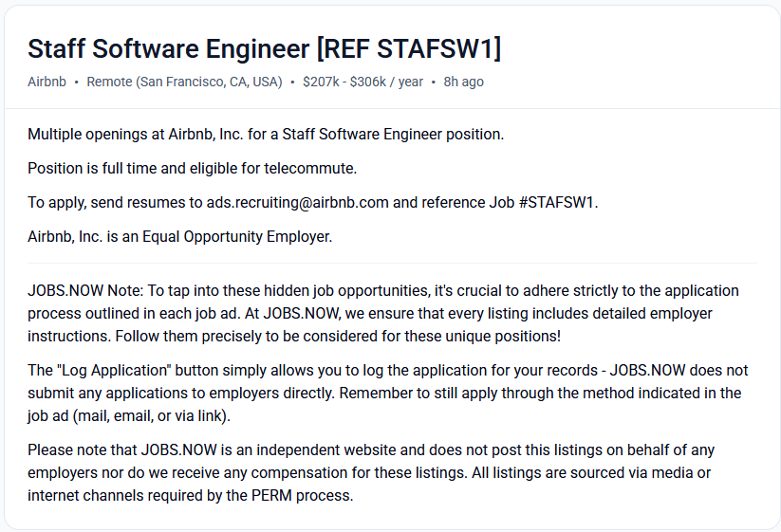Click the 'Follow them precisely' sentence
The width and height of the screenshot is (781, 532).
(x=338, y=337)
